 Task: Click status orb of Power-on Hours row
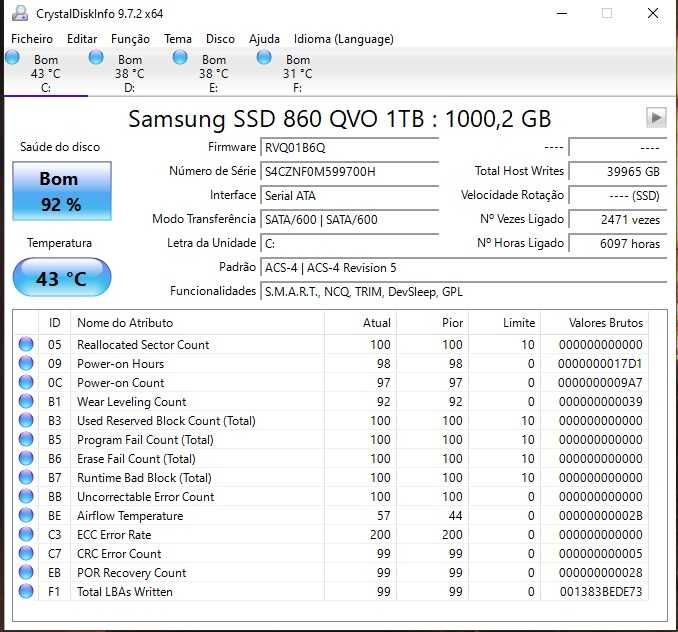(x=26, y=363)
